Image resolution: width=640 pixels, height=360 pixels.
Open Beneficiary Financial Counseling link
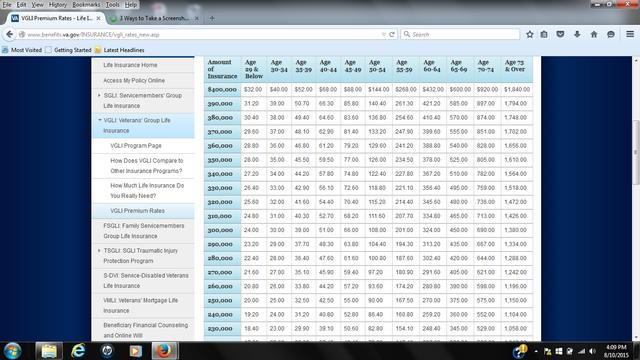[145, 330]
